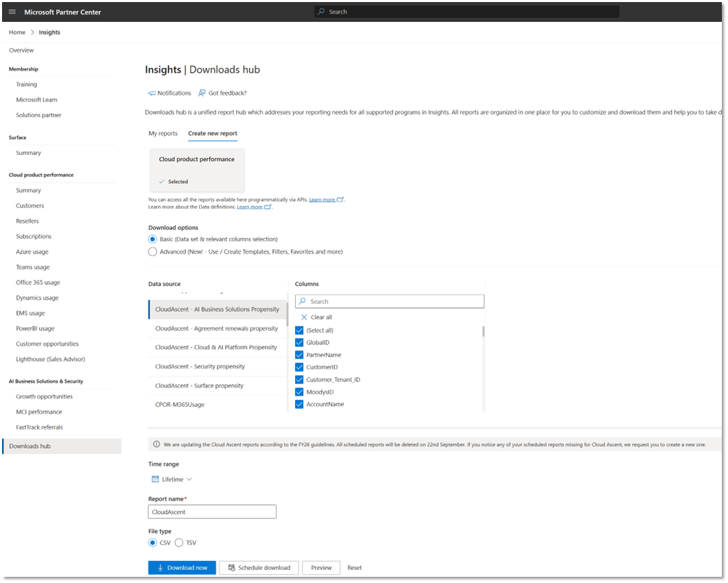This screenshot has height=583, width=728.
Task: Open Office 365 usage in the sidebar
Action: click(x=38, y=283)
